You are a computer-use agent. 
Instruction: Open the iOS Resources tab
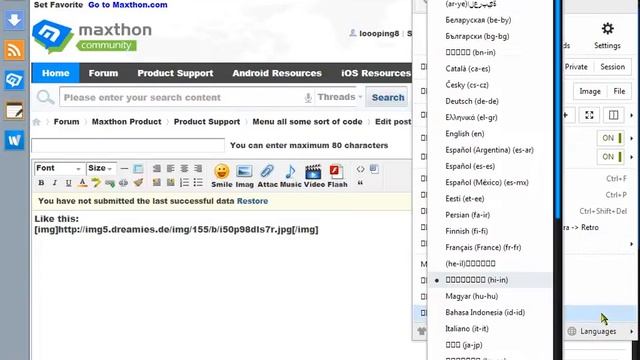pyautogui.click(x=376, y=73)
